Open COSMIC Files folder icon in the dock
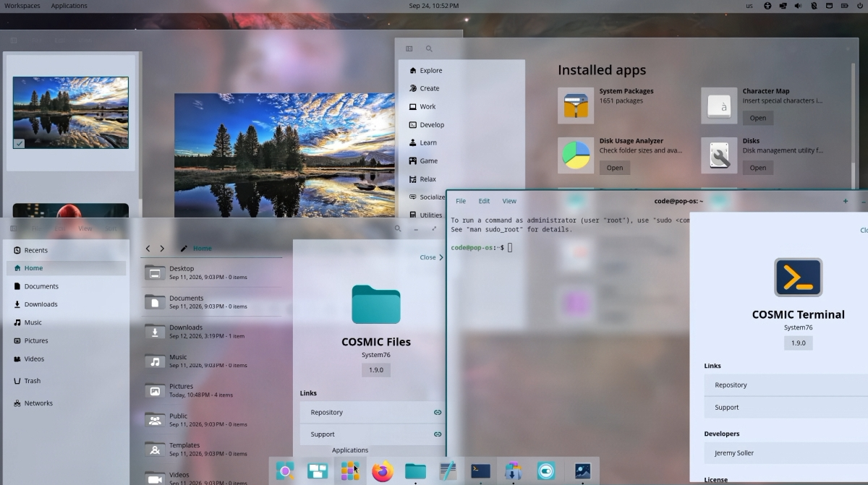This screenshot has height=485, width=868. click(x=415, y=471)
